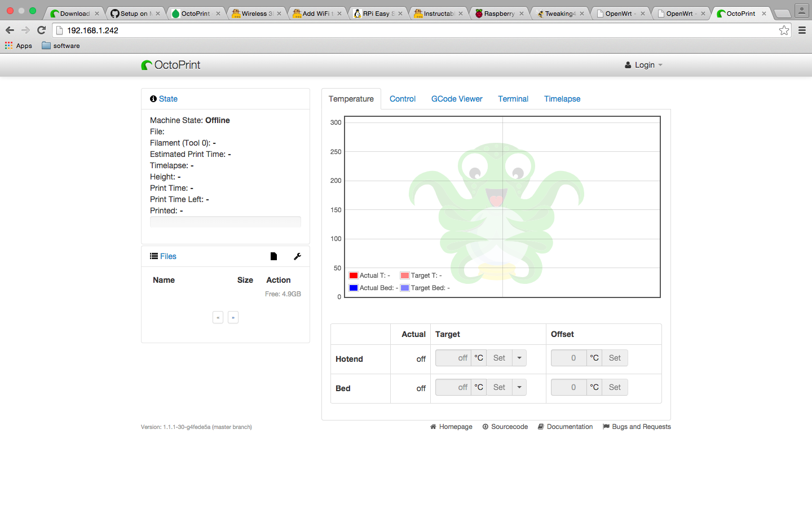
Task: Click the blue Actual Bed legend swatch
Action: click(354, 288)
